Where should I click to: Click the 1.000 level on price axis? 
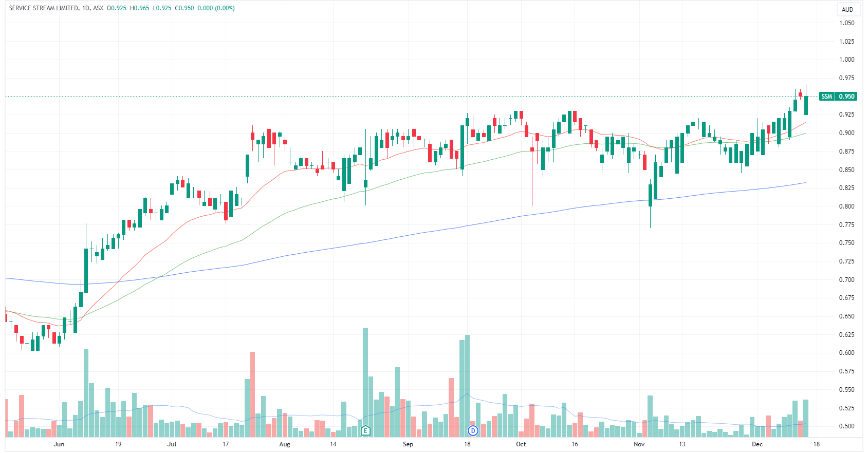846,60
